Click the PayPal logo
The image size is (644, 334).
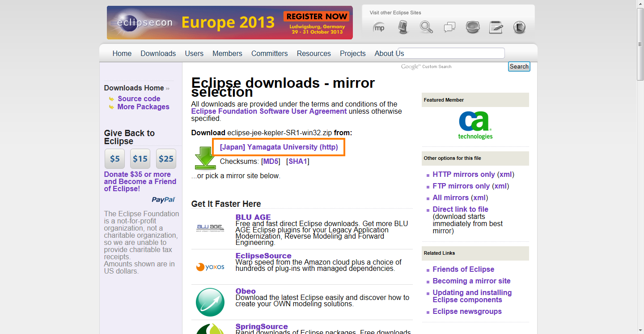pyautogui.click(x=163, y=200)
